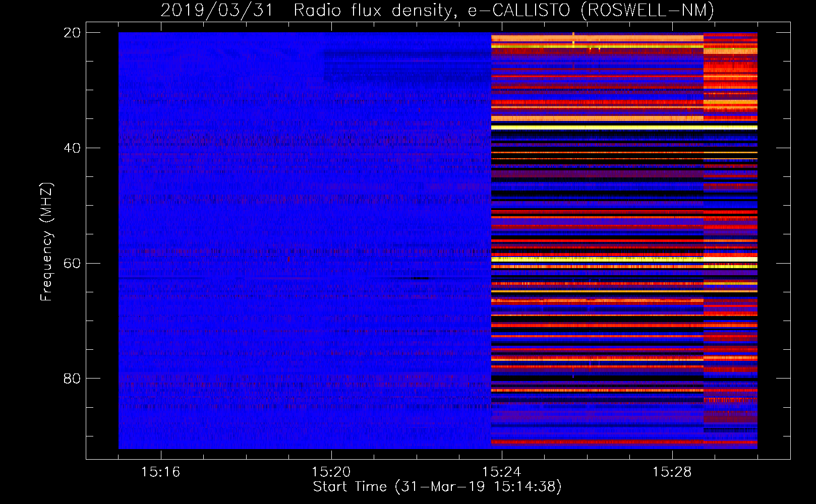Image resolution: width=816 pixels, height=504 pixels.
Task: Click the plot title 'Radio flux density, e-CALLISTO (ROSWELL-NM)'
Action: [504, 10]
